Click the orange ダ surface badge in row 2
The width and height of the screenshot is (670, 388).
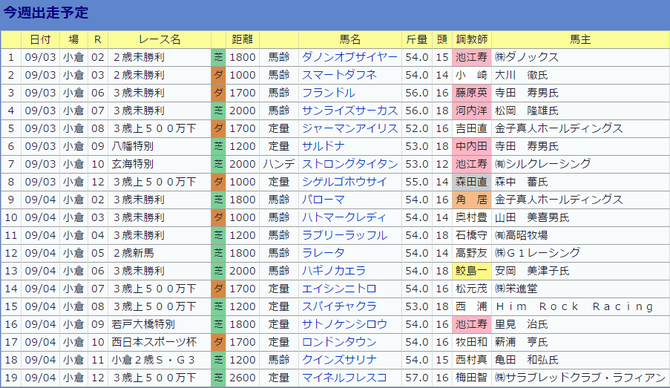(x=218, y=75)
